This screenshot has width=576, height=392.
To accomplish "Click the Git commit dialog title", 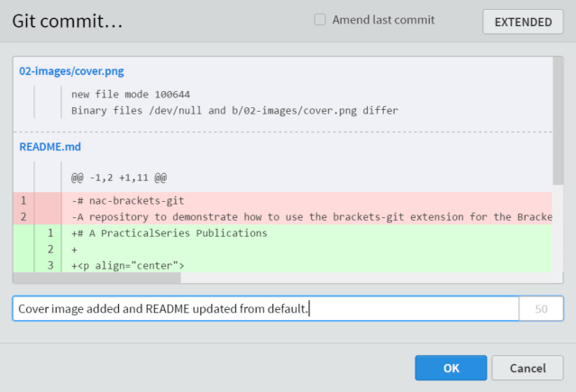I will pyautogui.click(x=68, y=21).
